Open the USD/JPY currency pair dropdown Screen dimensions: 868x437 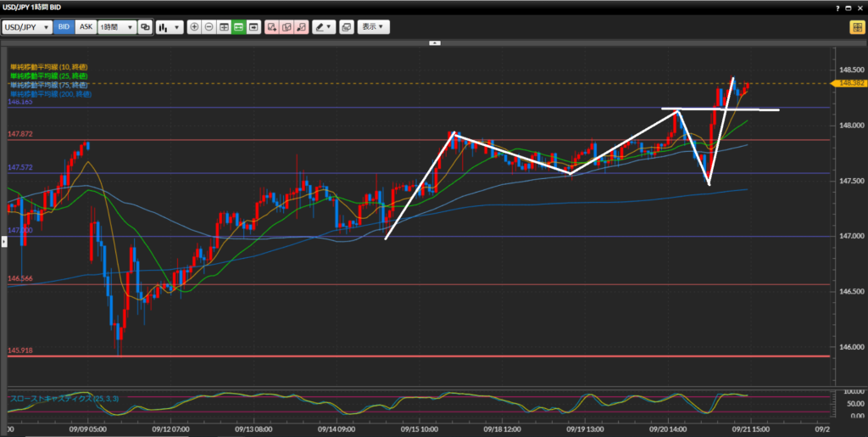(x=27, y=27)
